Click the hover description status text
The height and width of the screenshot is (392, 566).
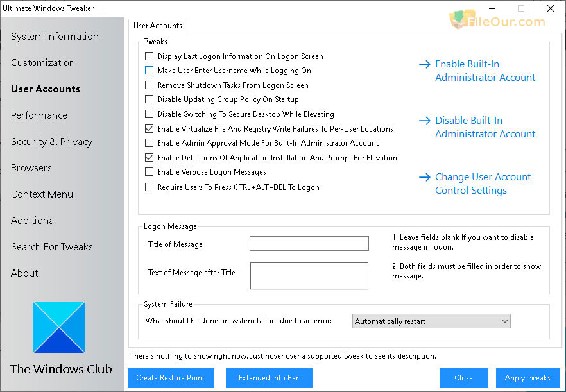tap(283, 356)
